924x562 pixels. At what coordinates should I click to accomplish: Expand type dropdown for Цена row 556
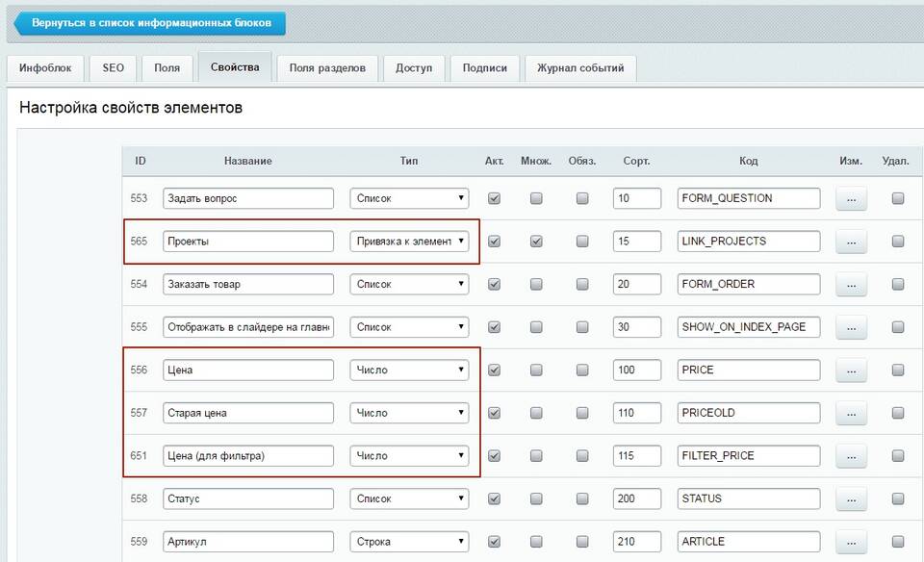point(410,370)
